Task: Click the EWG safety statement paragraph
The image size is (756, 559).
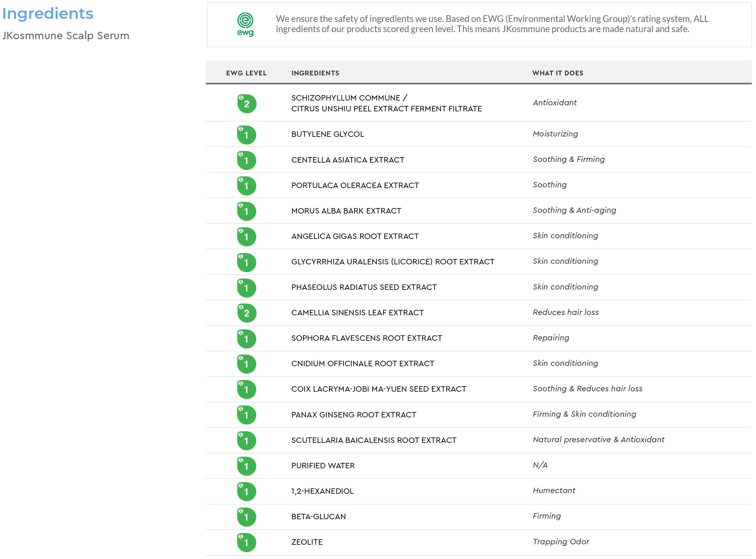Action: tap(492, 24)
